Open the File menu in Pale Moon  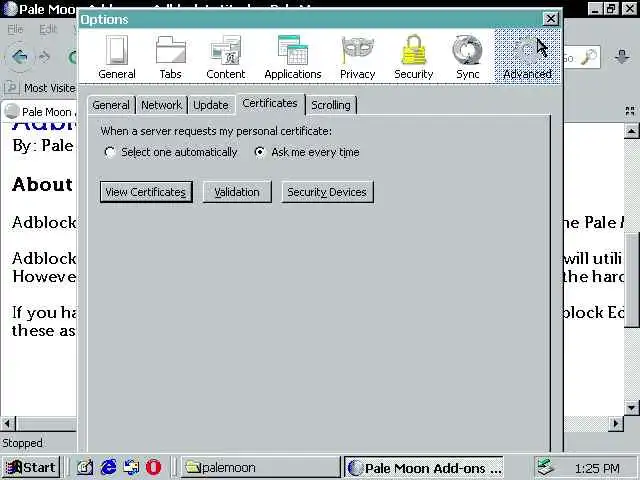click(x=16, y=29)
